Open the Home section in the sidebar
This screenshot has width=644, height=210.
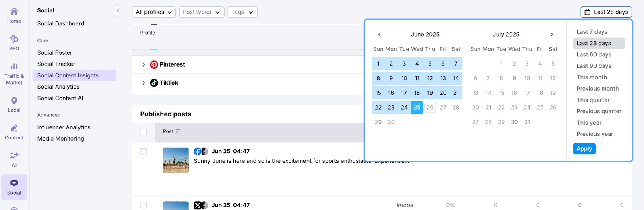pos(14,15)
